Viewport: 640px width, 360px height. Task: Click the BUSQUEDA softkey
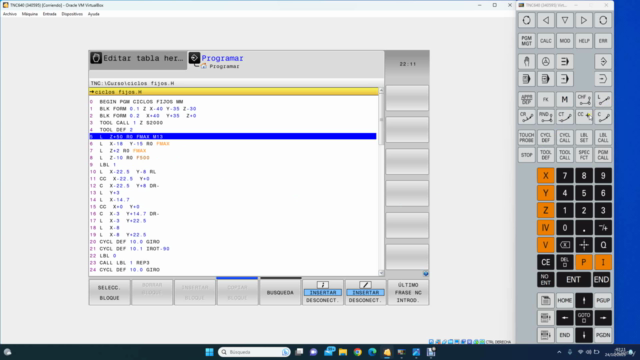point(280,292)
